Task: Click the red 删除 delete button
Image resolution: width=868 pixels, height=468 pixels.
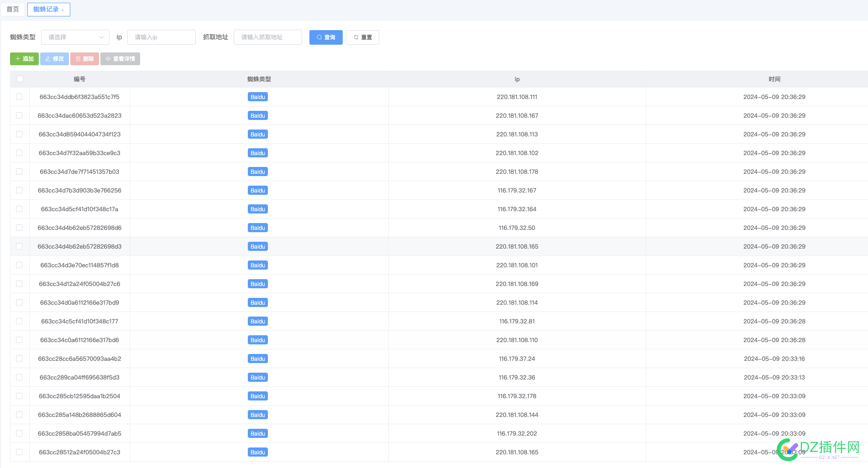Action: tap(84, 59)
